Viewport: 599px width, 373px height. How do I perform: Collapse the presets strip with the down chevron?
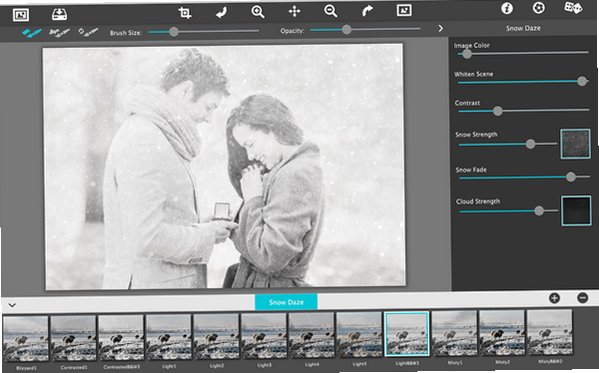[x=12, y=305]
